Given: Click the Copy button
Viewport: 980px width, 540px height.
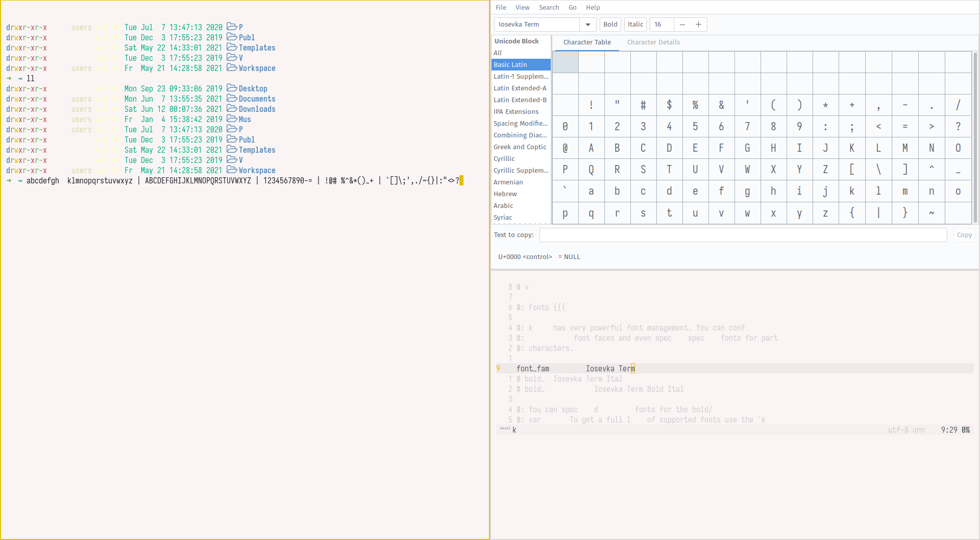Looking at the screenshot, I should coord(964,234).
